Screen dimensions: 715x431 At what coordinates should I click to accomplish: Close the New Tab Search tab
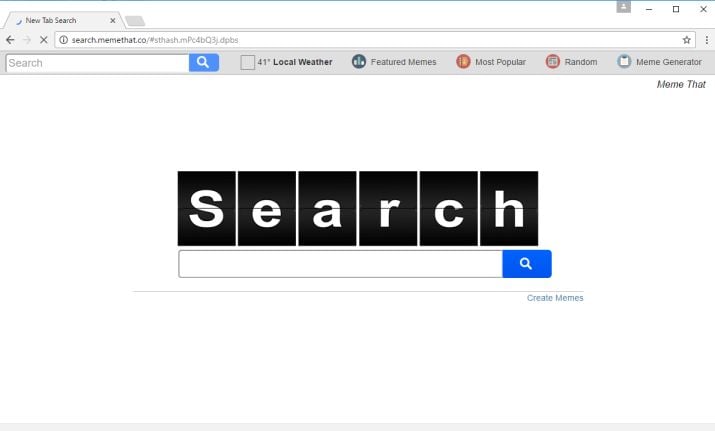pos(112,20)
